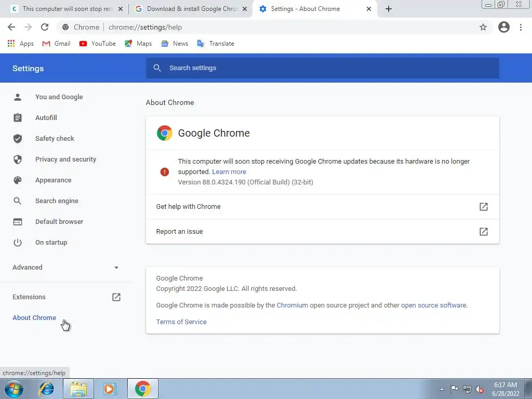Click external link icon for Report an issue

pos(484,231)
